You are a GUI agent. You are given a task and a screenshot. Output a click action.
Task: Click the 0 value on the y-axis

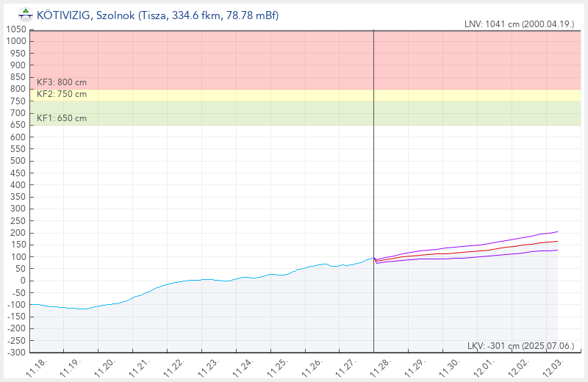(x=24, y=281)
